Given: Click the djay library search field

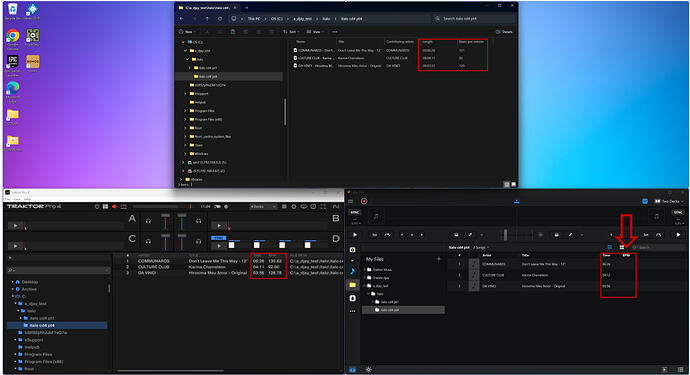Looking at the screenshot, I should [658, 247].
